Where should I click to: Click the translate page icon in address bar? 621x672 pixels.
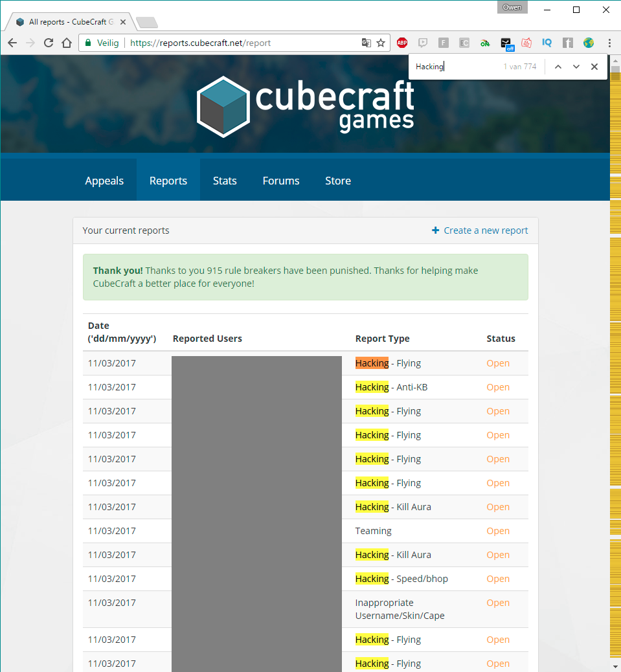(366, 43)
